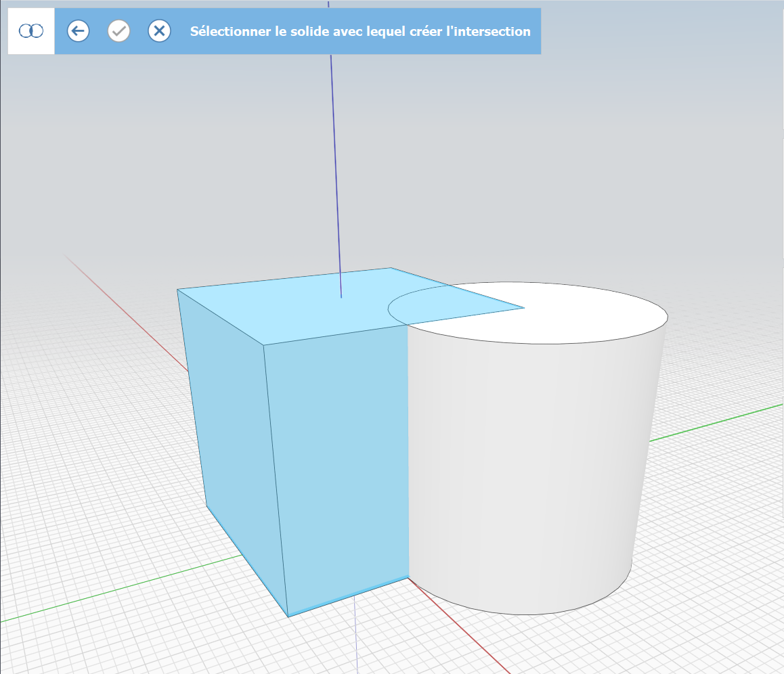Select the cube's front-right blue face

[339, 460]
